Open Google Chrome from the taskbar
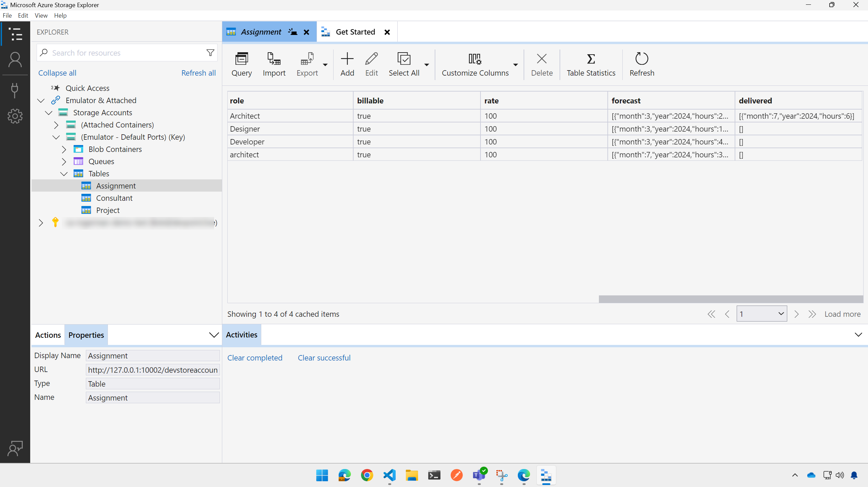This screenshot has height=487, width=868. click(x=367, y=475)
